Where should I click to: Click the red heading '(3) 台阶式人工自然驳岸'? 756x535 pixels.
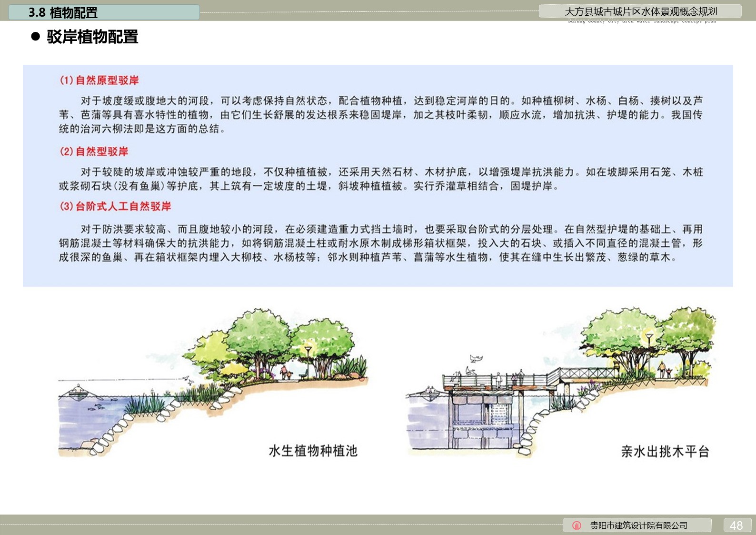pos(115,206)
